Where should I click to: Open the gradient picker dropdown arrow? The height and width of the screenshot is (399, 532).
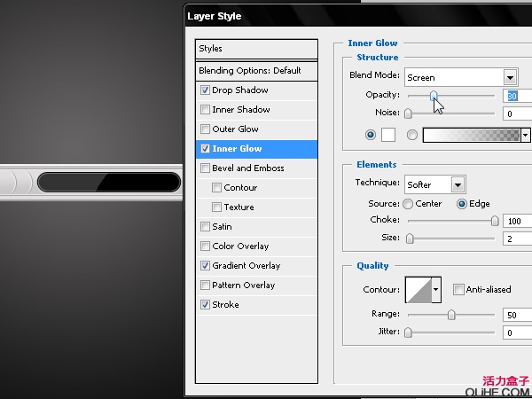tap(525, 136)
